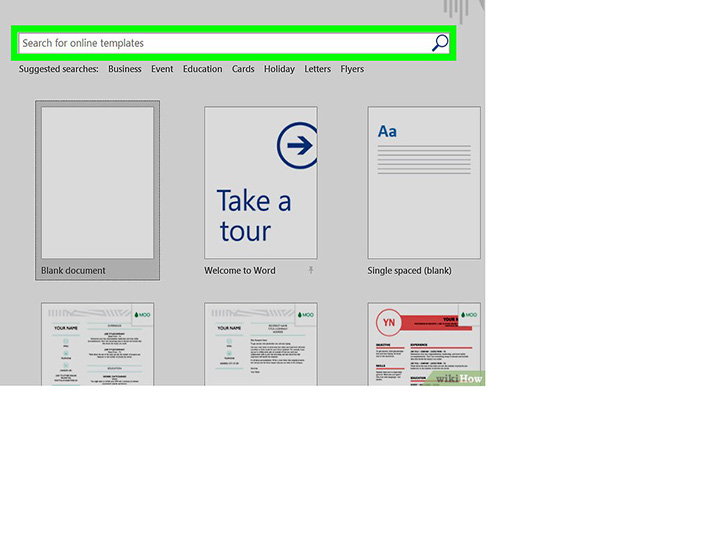Screen dimensions: 728x546
Task: Click the Aa heading on Single spaced template
Action: tap(387, 131)
